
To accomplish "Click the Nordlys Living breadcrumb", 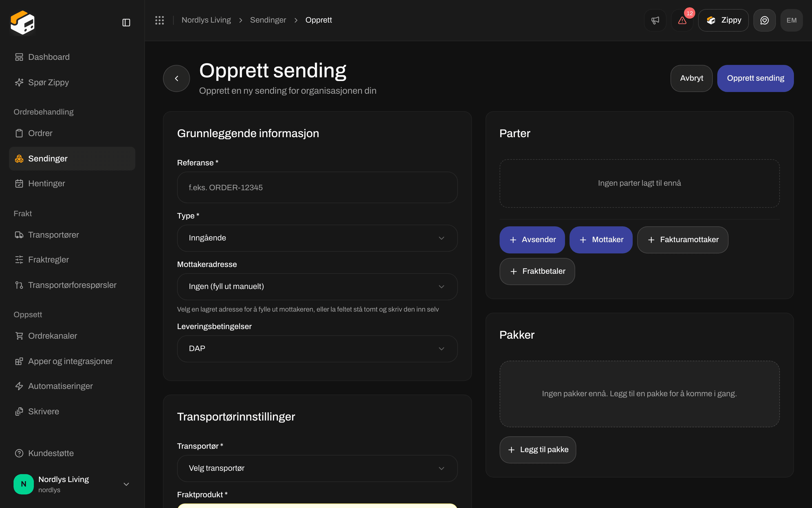I will pos(206,20).
